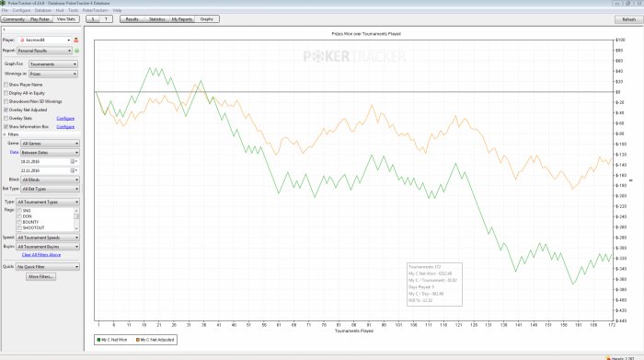Open the calendar icon for end date

(73, 170)
